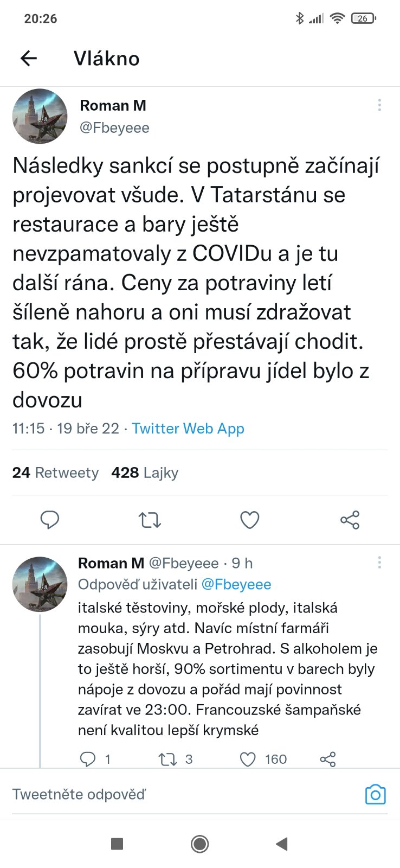View the list of 24 Retweety
The width and height of the screenshot is (400, 868).
coord(55,473)
